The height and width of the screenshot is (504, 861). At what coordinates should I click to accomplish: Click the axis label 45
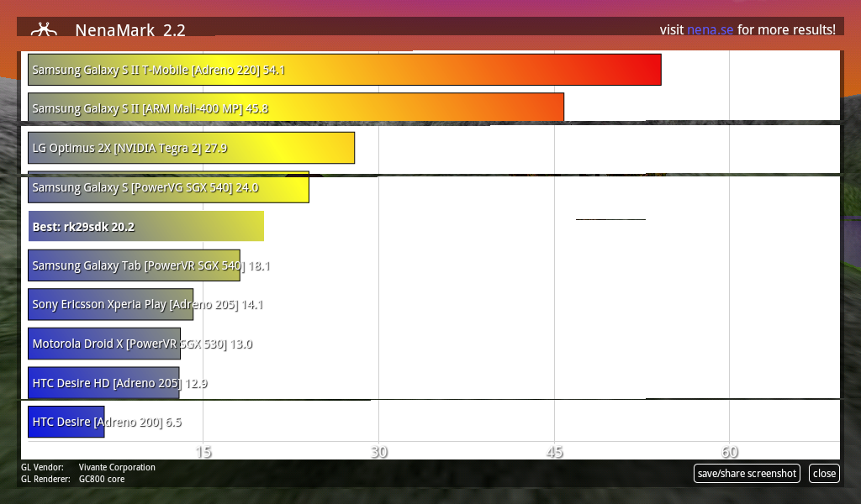point(555,452)
